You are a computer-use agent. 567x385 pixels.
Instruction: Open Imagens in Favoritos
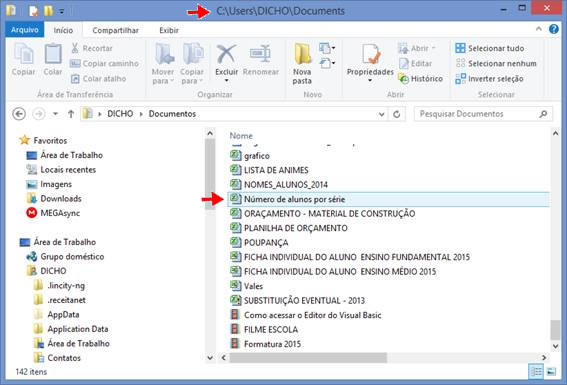tap(49, 184)
